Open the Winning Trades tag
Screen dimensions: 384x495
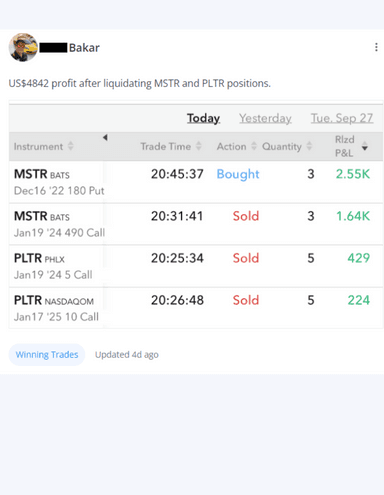(x=47, y=355)
